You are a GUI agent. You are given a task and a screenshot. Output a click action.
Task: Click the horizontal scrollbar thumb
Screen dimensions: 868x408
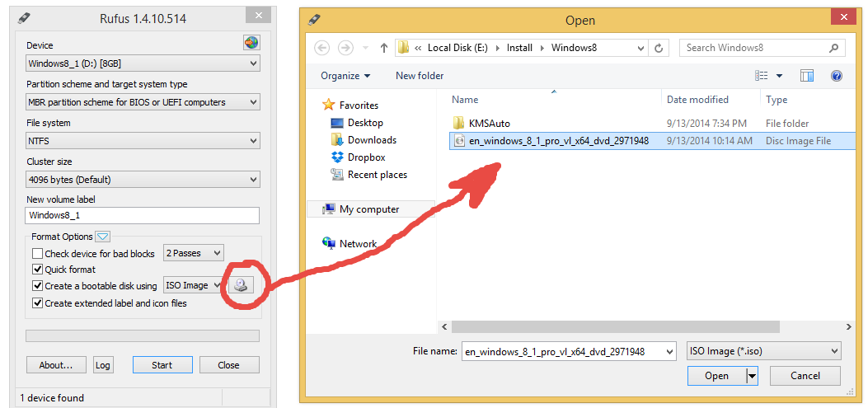tap(616, 327)
